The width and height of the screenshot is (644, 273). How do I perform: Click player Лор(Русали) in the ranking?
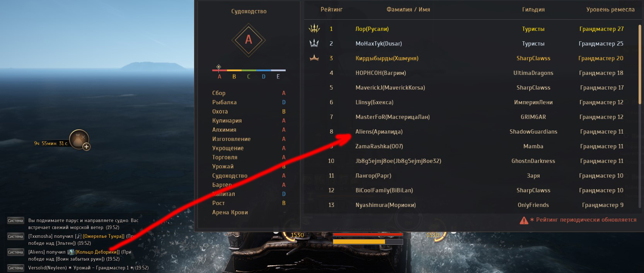(x=372, y=29)
